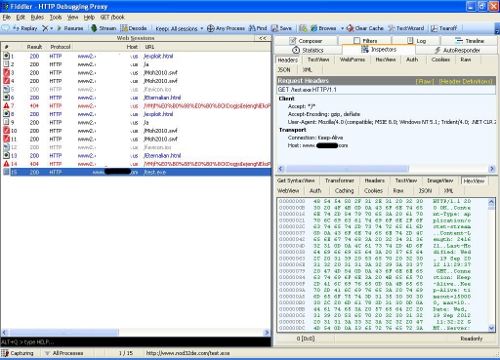Image resolution: width=500 pixels, height=360 pixels.
Task: Open the Edit menu
Action: tap(21, 17)
